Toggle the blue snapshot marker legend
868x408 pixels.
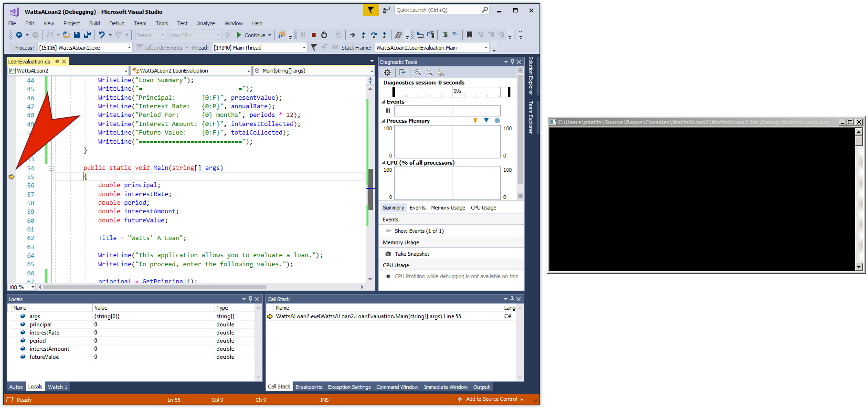click(486, 120)
